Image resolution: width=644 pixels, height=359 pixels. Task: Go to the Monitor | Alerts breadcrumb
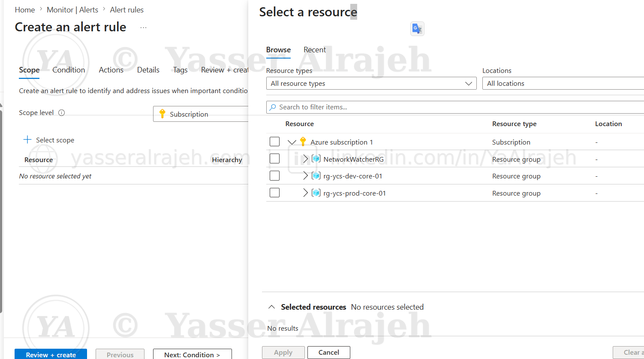72,10
